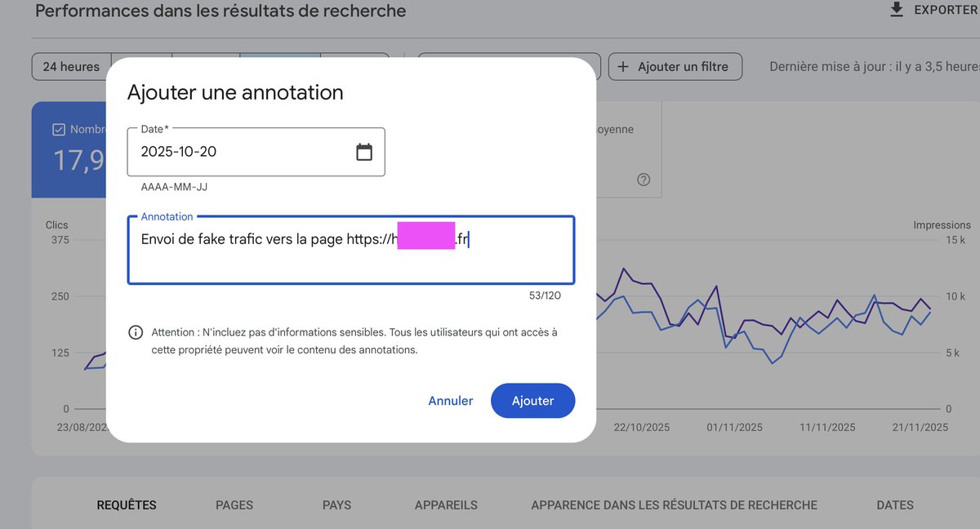Click the Attention warning text in dialog
Screen dimensions: 980x529
click(354, 341)
